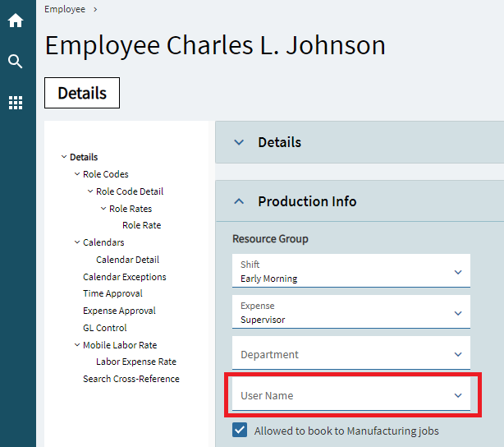Screen dimensions: 504x447
Task: Open Search Cross-Reference tree item
Action: pyautogui.click(x=131, y=379)
